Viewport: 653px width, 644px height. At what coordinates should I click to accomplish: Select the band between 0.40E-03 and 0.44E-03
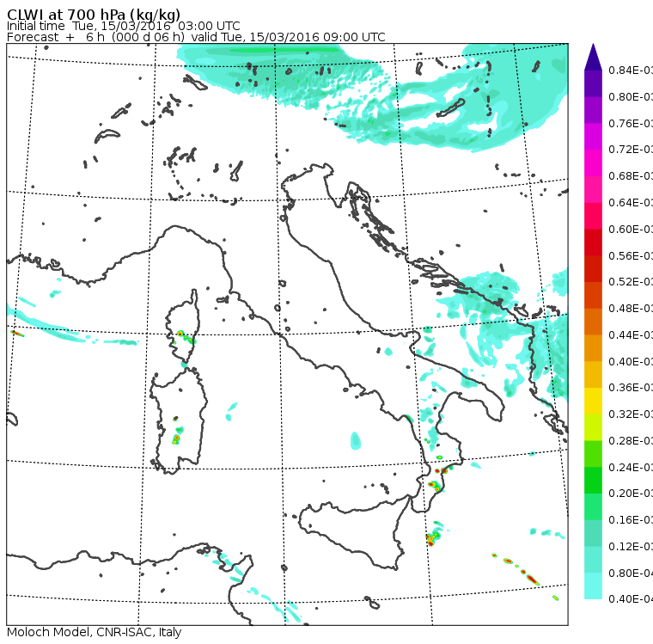[x=593, y=348]
